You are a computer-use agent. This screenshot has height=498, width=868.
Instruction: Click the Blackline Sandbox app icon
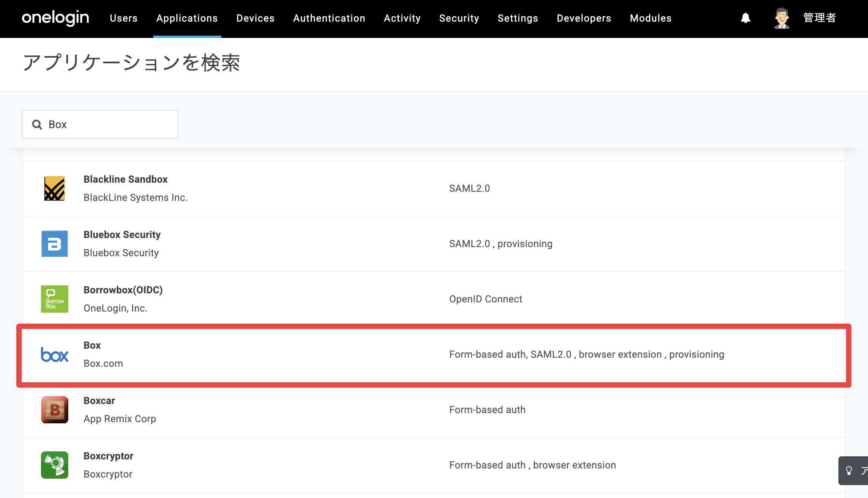[x=55, y=188]
